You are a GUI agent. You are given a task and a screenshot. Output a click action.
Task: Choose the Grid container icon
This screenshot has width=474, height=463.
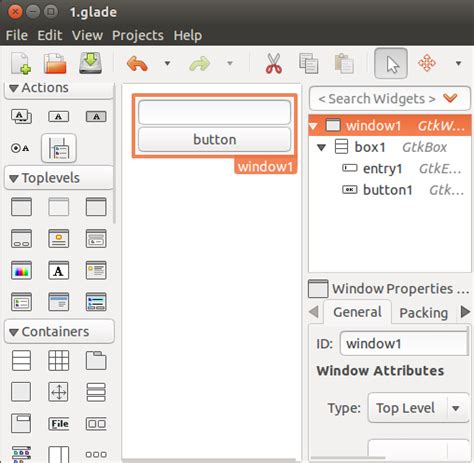point(59,360)
